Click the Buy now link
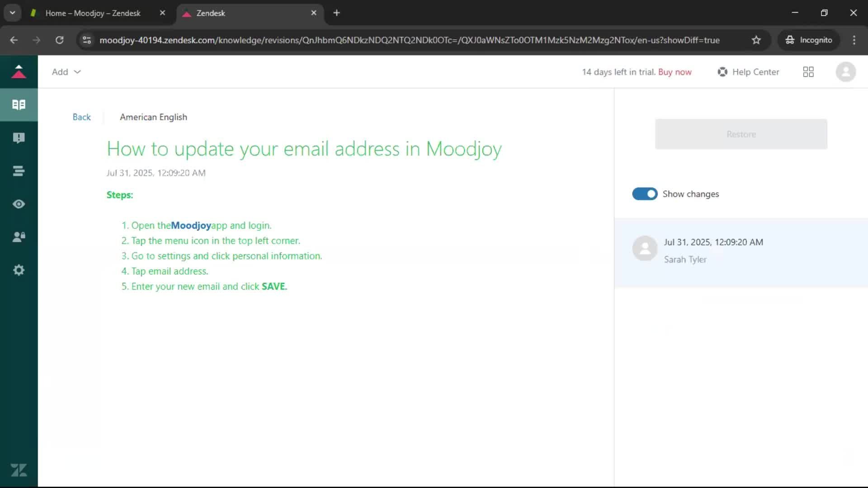The image size is (868, 488). point(675,72)
